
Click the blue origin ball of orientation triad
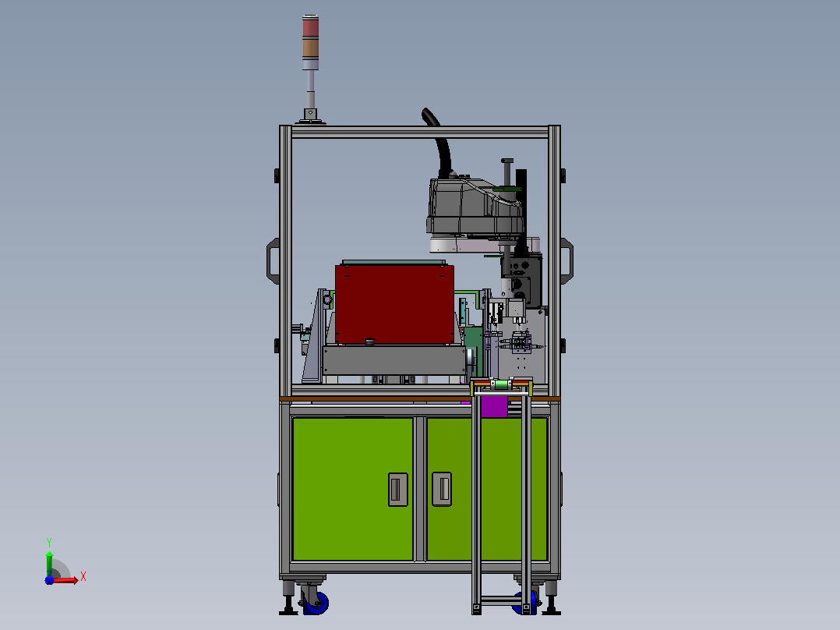pyautogui.click(x=49, y=580)
